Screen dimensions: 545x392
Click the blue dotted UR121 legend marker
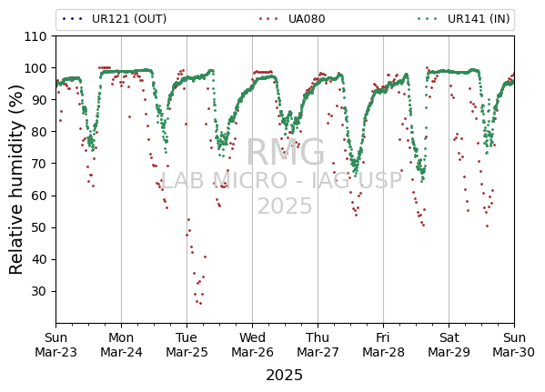(x=72, y=19)
